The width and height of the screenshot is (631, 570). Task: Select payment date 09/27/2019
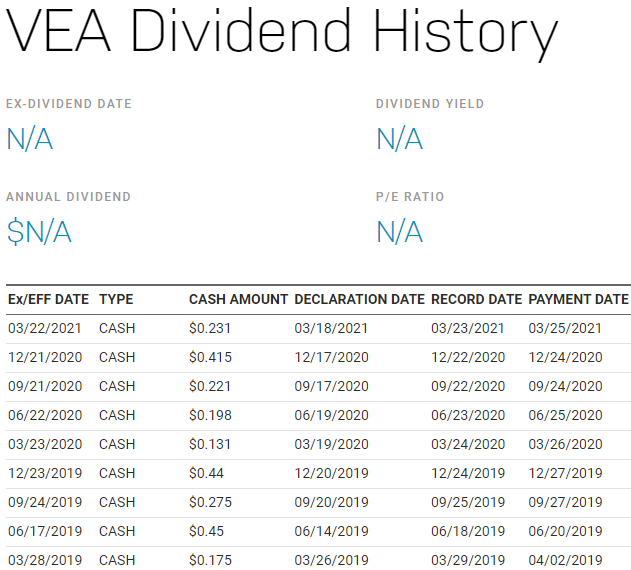pyautogui.click(x=565, y=502)
